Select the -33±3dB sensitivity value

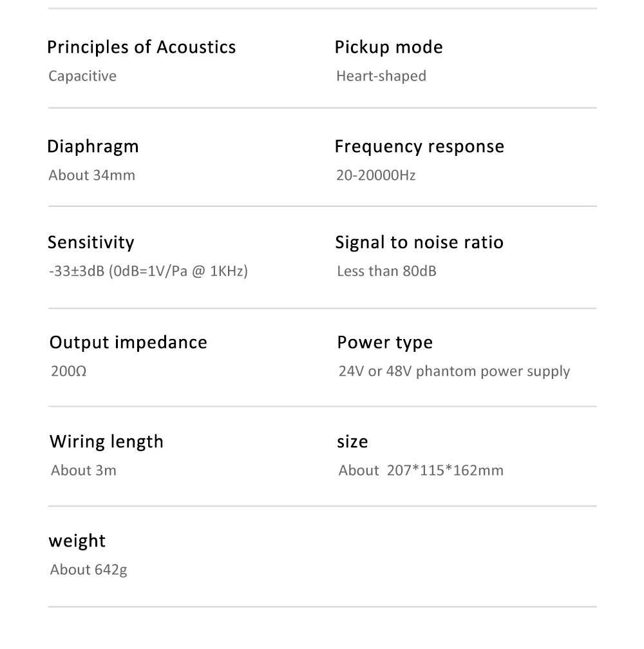click(x=148, y=271)
